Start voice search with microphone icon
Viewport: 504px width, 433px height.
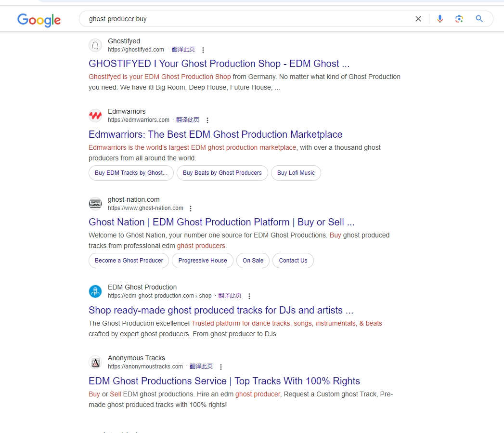(439, 19)
